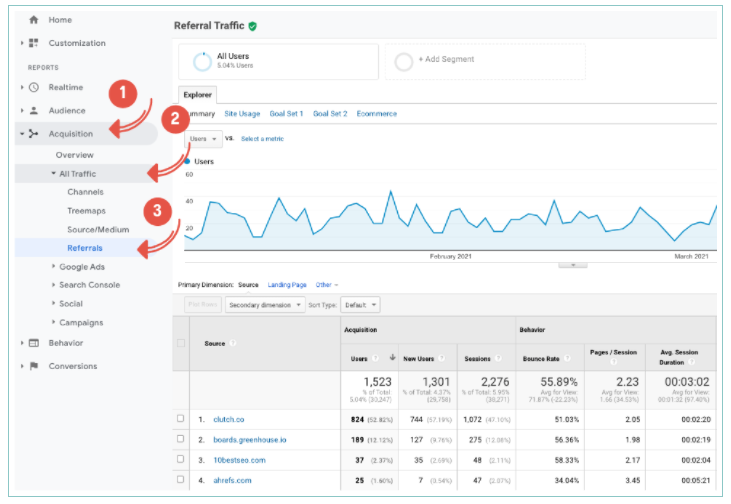Switch to Site Usage tab
Image resolution: width=731 pixels, height=504 pixels.
tap(242, 114)
